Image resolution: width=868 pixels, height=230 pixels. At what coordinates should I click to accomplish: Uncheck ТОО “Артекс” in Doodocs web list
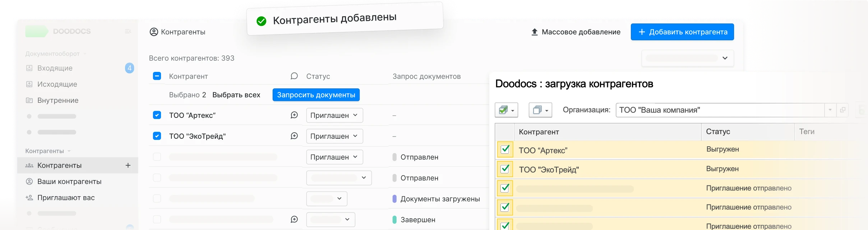click(157, 115)
